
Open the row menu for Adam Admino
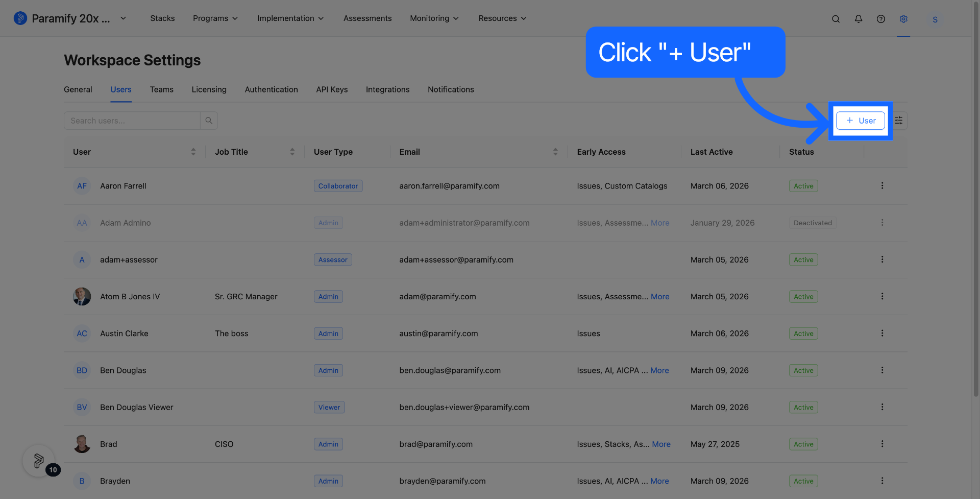click(882, 223)
